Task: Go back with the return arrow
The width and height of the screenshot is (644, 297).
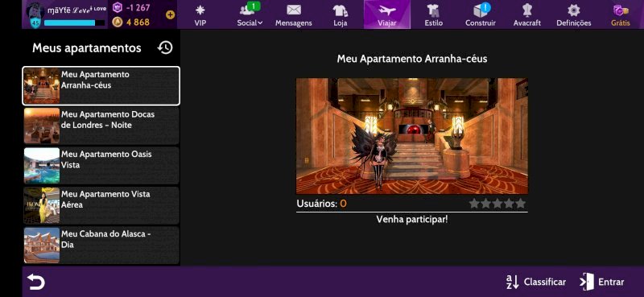Action: click(x=36, y=282)
